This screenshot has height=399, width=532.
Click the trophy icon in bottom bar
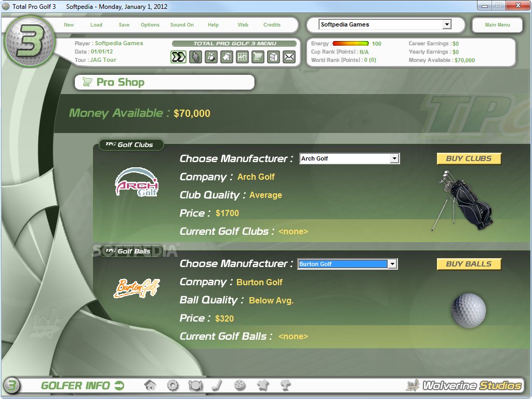point(286,385)
